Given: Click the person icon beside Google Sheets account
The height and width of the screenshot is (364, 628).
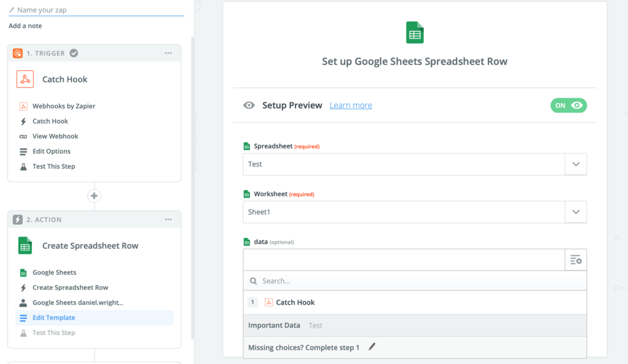Looking at the screenshot, I should tap(23, 302).
